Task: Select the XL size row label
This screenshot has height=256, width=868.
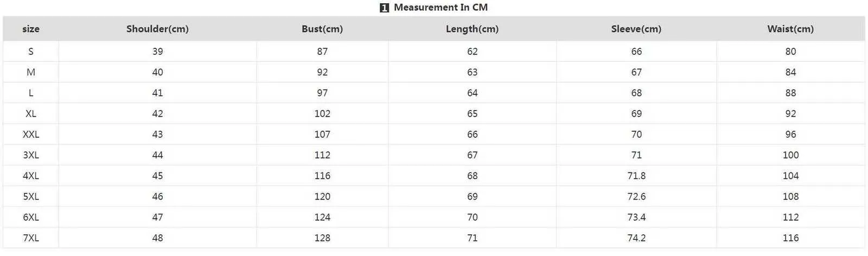Action: 31,114
